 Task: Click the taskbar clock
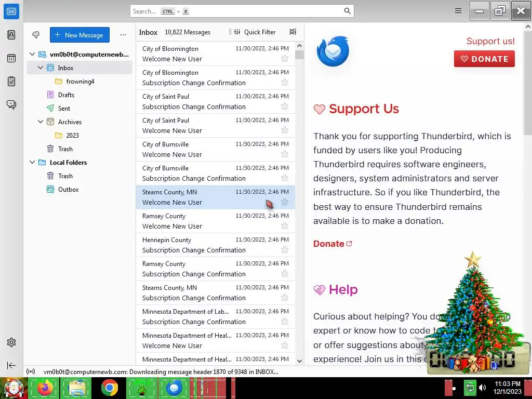[x=507, y=388]
